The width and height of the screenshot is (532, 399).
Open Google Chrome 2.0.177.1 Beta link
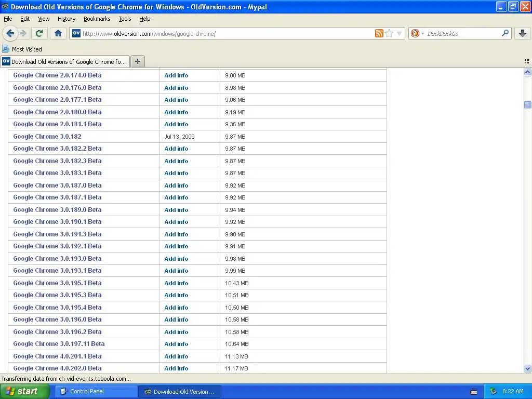(57, 100)
